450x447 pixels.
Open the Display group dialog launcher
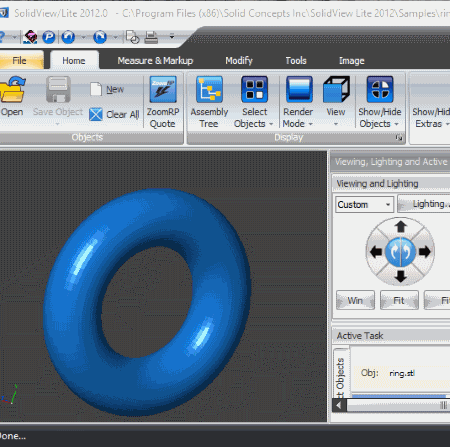[x=399, y=138]
